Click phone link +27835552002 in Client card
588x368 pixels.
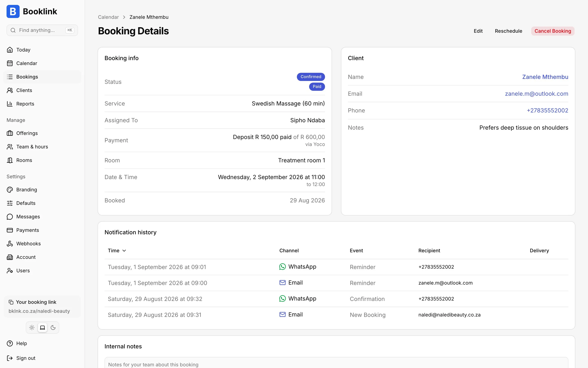pyautogui.click(x=547, y=111)
